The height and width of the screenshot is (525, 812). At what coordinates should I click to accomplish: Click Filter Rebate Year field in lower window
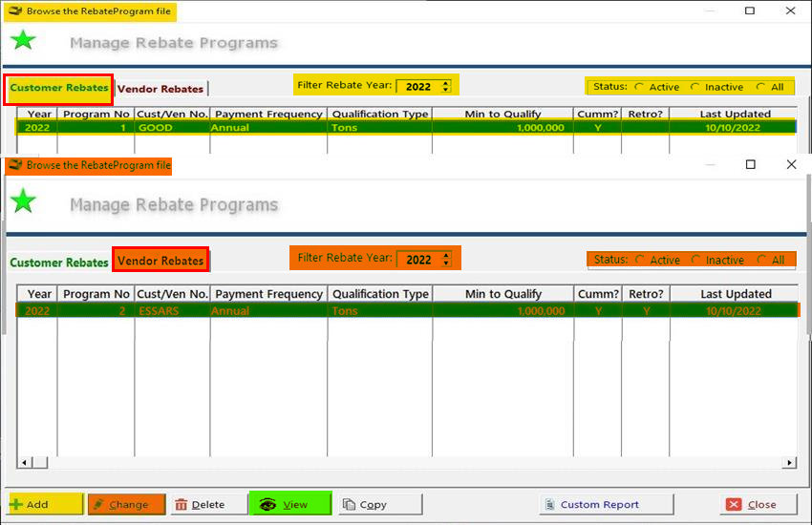tap(419, 259)
